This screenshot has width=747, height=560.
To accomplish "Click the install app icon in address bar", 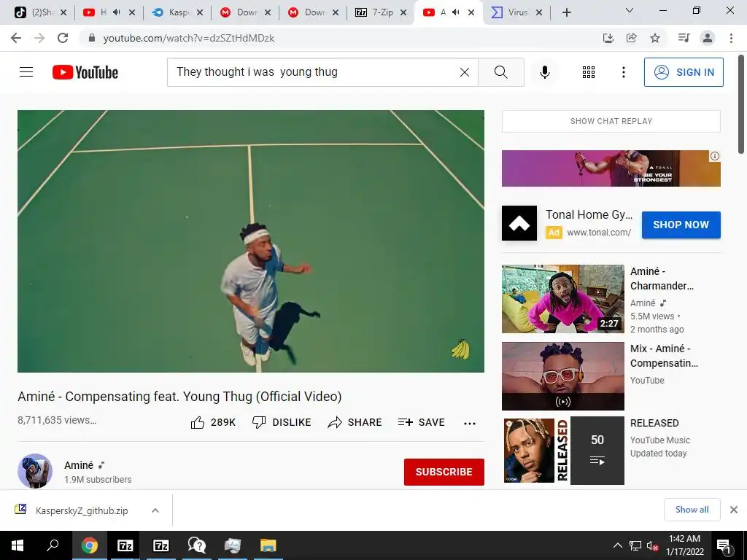I will pyautogui.click(x=608, y=38).
